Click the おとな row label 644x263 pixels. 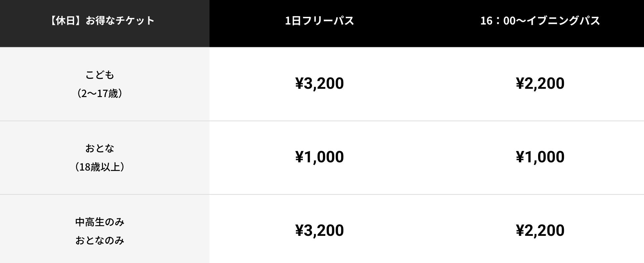click(100, 148)
